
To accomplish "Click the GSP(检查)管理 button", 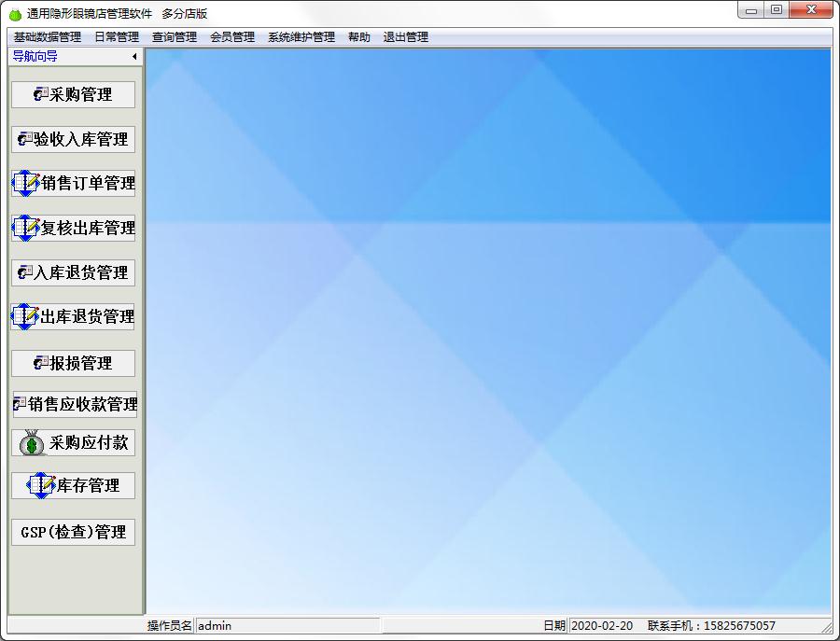I will pyautogui.click(x=73, y=532).
